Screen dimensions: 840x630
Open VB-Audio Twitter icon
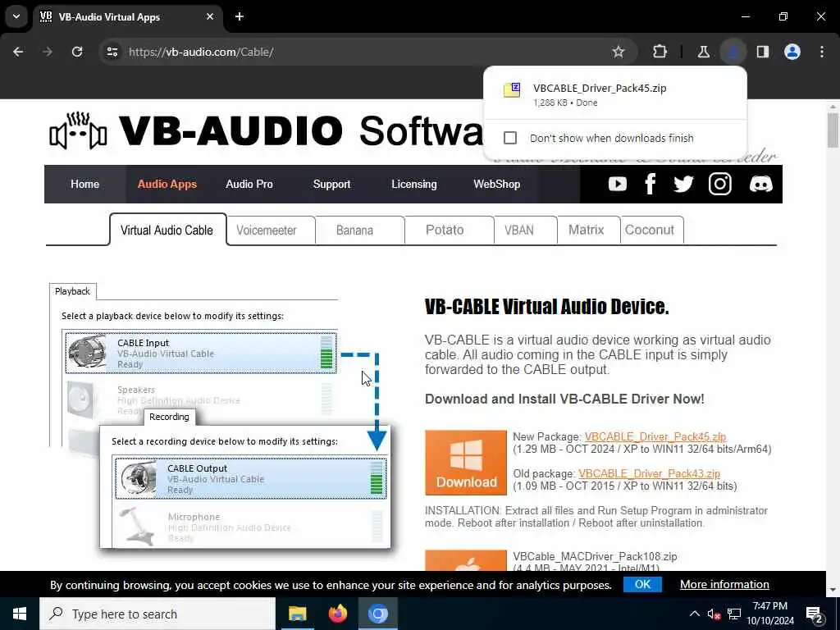tap(683, 185)
